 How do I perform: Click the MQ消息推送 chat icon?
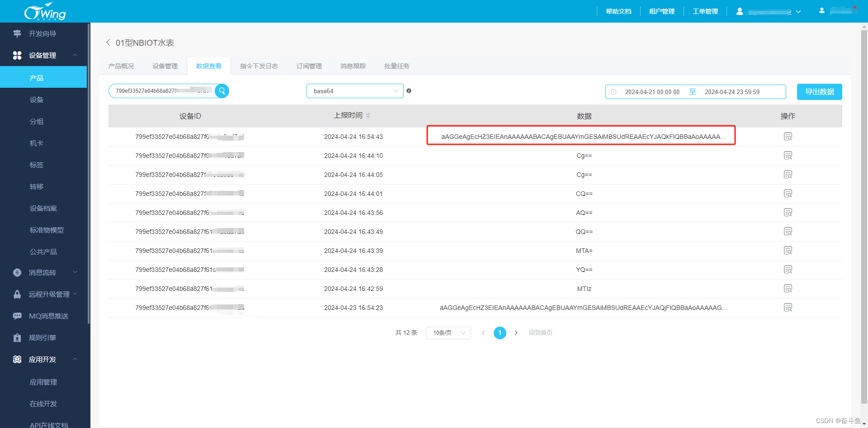[17, 316]
